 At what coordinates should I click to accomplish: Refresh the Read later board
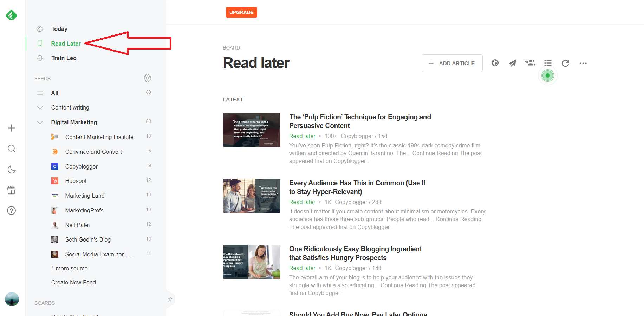coord(565,63)
